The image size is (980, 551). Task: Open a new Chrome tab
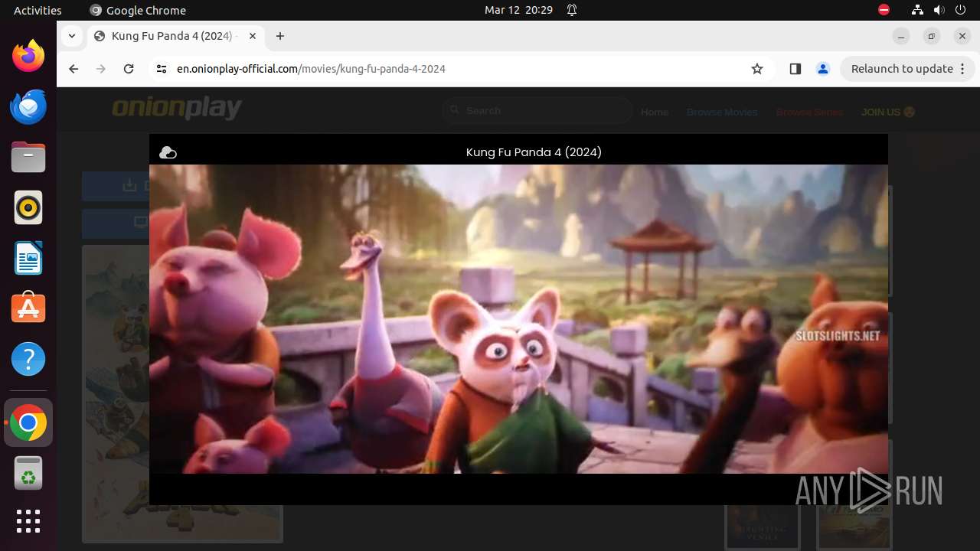click(x=280, y=36)
